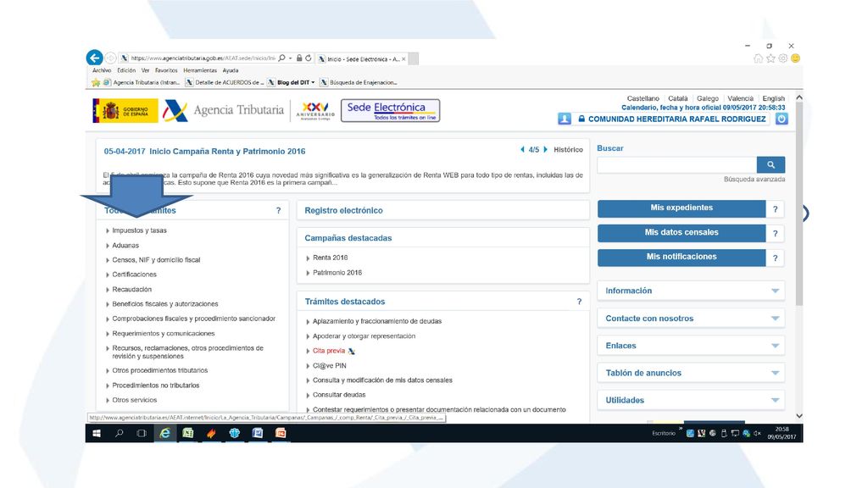Click the user profile icon beside the account name
Image resolution: width=868 pixels, height=488 pixels.
click(x=564, y=119)
